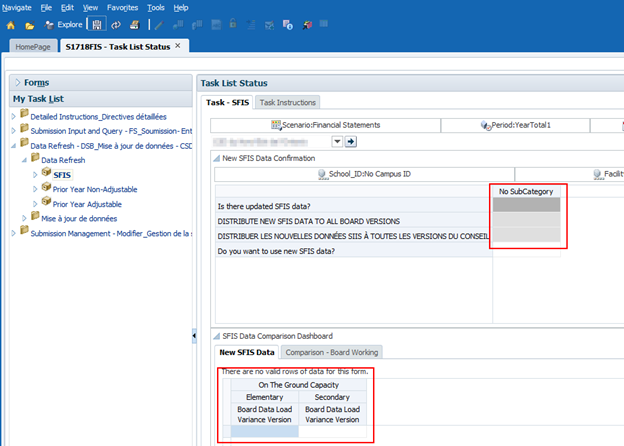Screen dimensions: 624x446
Task: Click the Home icon in the toolbar
Action: tap(12, 23)
